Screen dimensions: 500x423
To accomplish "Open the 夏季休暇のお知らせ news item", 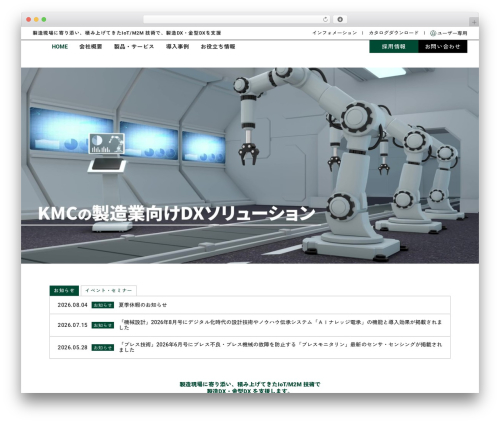I will [143, 305].
